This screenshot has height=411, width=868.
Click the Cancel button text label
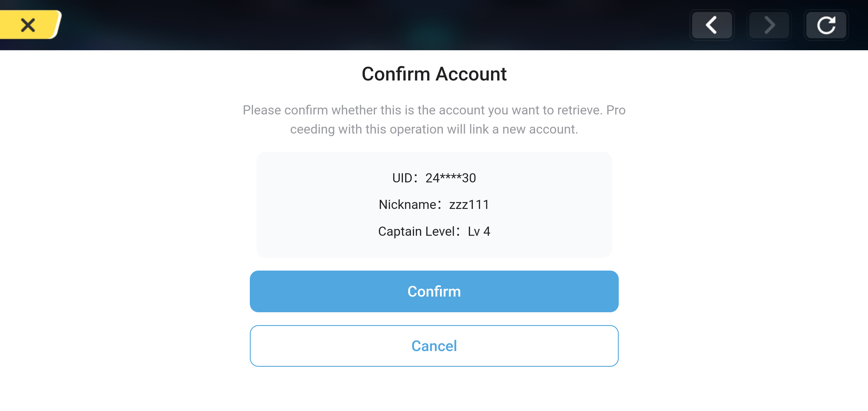click(434, 346)
